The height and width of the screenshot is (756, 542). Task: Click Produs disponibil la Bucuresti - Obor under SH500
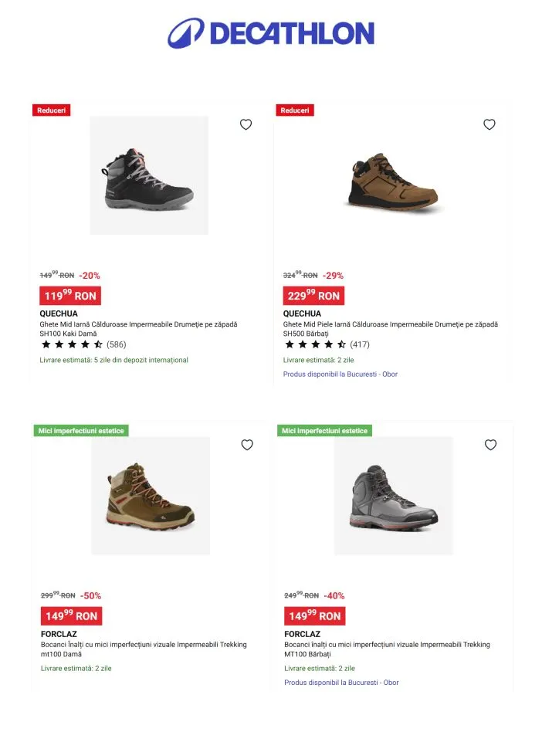(x=340, y=375)
